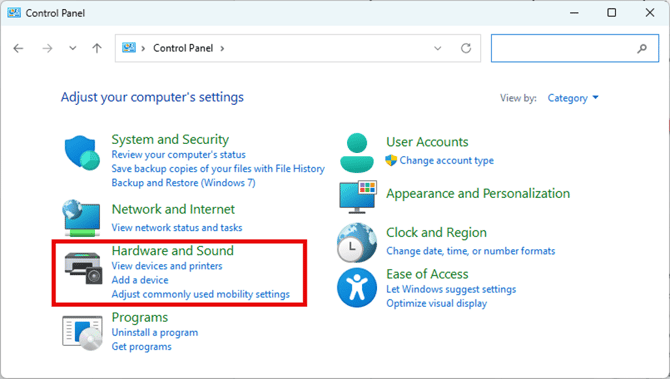Open the Clock and Region globe icon

357,243
